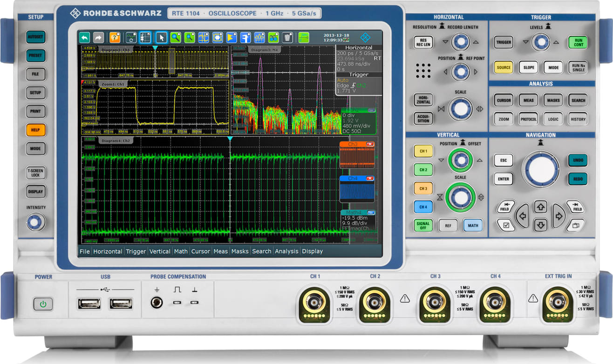
Task: Select the yellow triangle toolbar icon
Action: tap(232, 37)
